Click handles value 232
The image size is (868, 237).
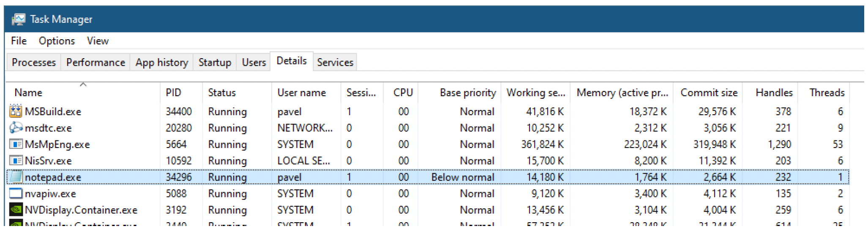point(783,178)
